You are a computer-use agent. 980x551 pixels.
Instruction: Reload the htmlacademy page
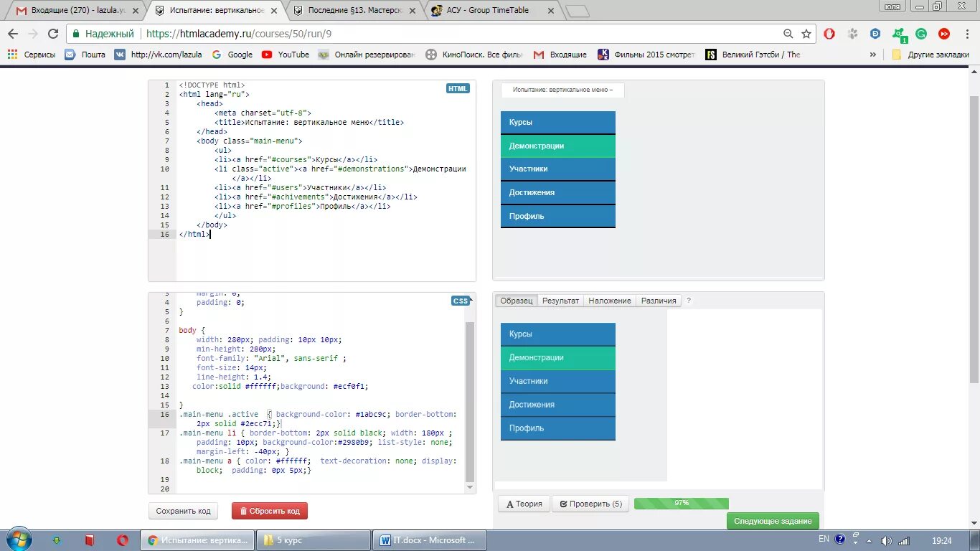[x=53, y=34]
